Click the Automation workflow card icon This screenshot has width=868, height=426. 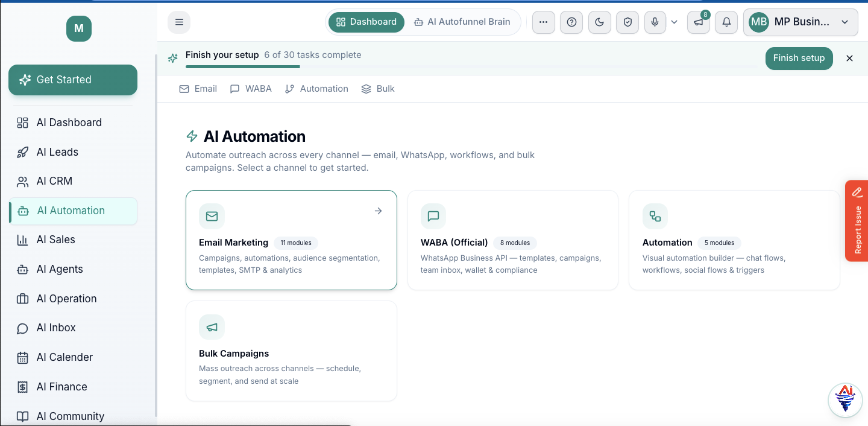pyautogui.click(x=655, y=216)
